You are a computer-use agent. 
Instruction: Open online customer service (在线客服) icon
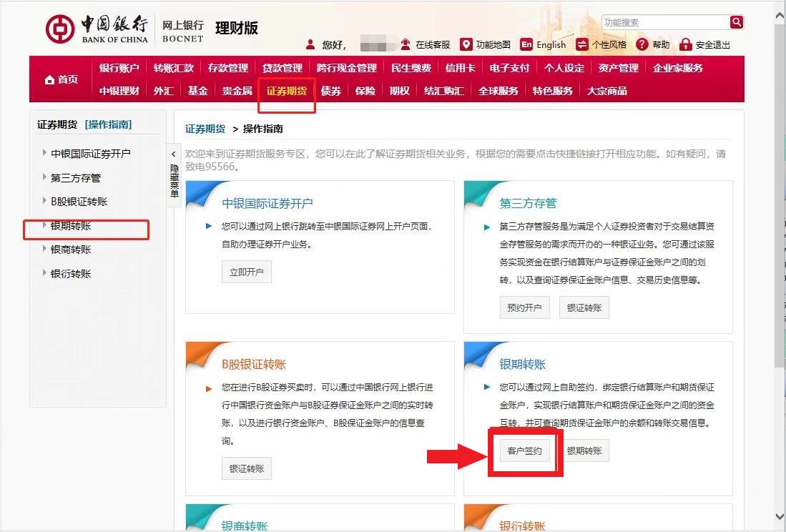pos(406,44)
